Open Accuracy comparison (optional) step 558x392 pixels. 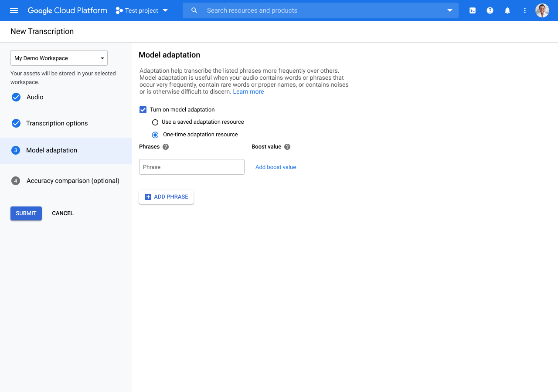coord(72,181)
